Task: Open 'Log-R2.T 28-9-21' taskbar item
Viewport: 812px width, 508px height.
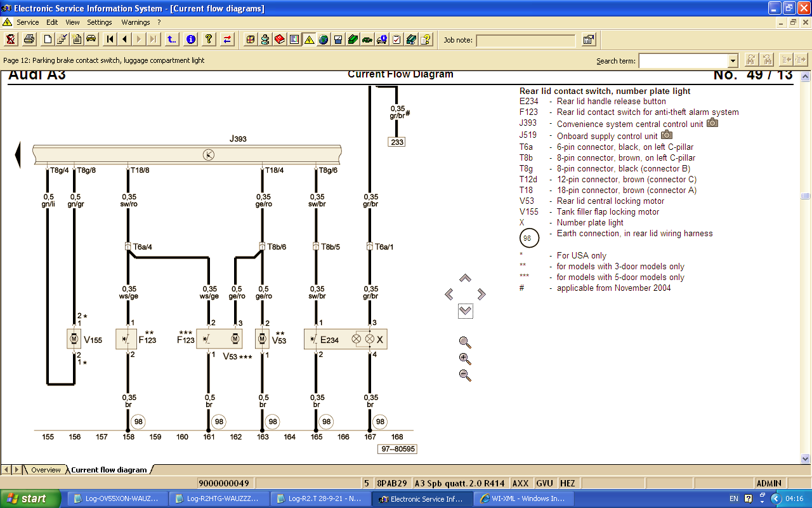Action: 321,498
